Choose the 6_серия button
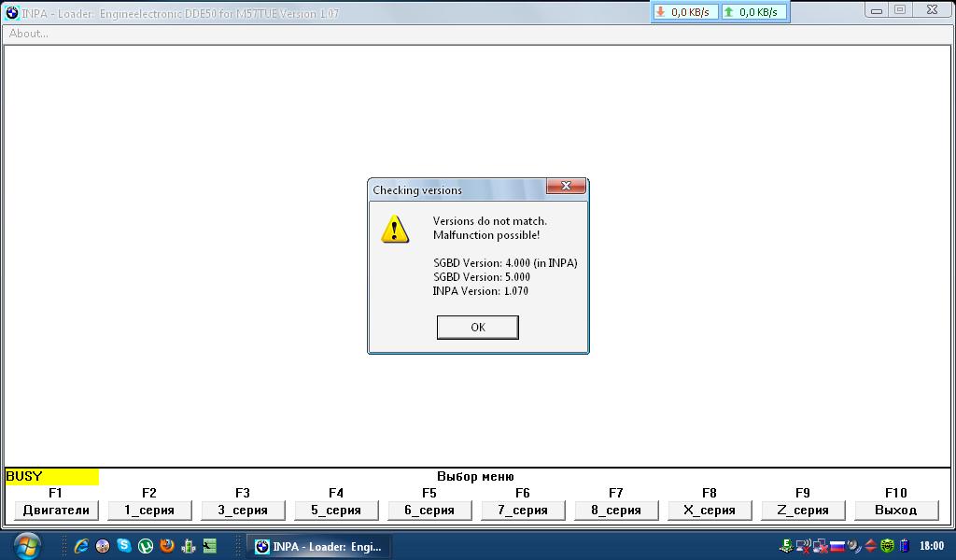Viewport: 956px width, 560px height. pos(429,510)
